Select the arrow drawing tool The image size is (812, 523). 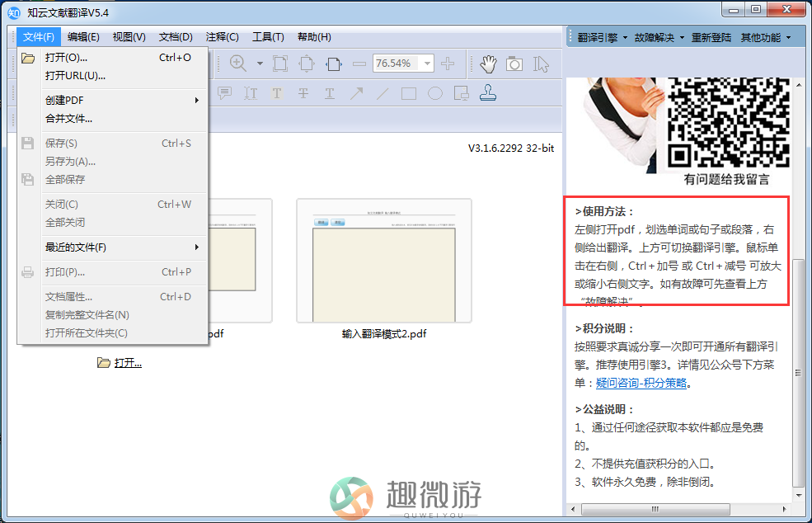pos(356,93)
